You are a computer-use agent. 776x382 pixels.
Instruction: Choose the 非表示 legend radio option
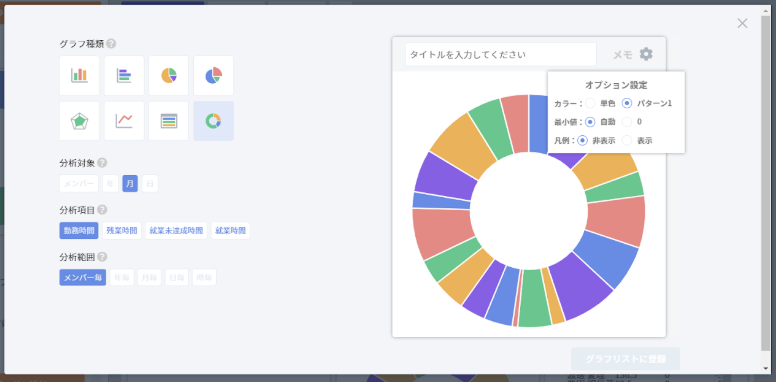582,141
